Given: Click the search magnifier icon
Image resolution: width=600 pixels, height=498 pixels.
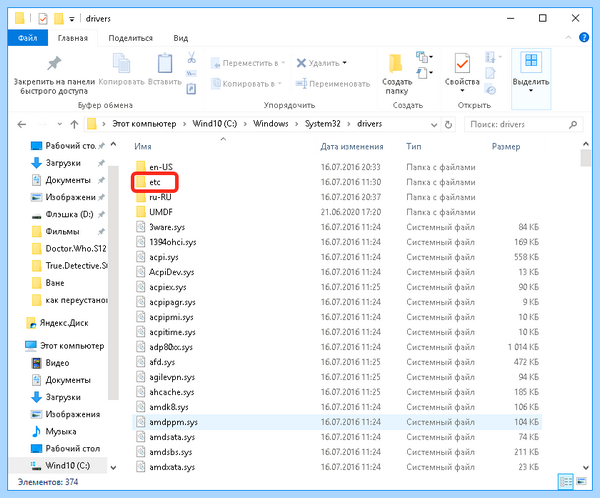Looking at the screenshot, I should 573,124.
